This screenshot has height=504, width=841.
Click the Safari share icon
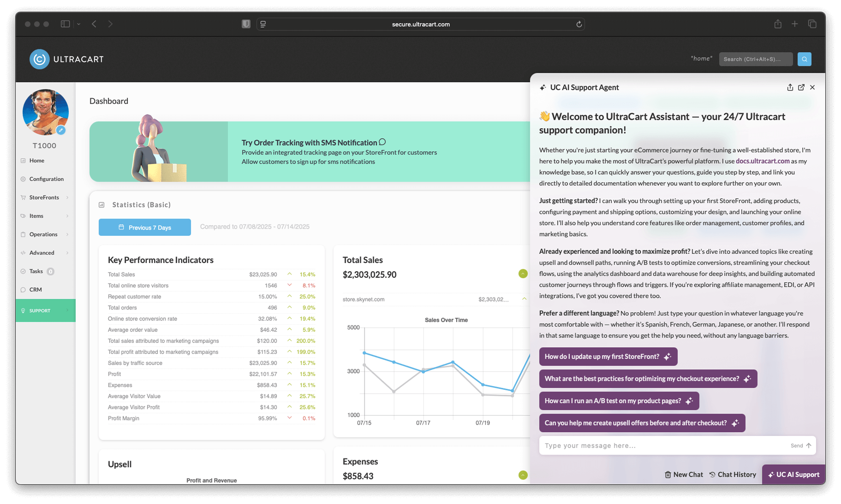pos(778,24)
